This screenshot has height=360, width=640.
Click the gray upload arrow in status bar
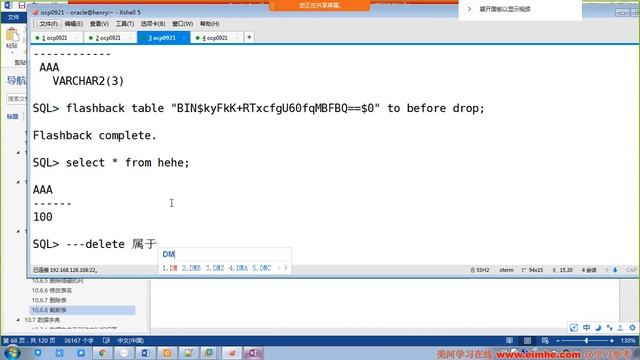(607, 270)
